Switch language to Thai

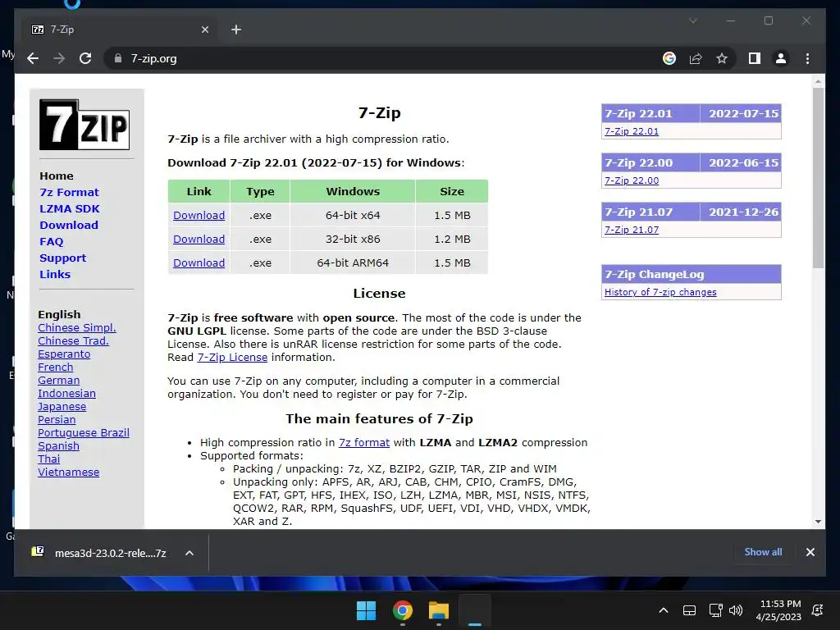(x=48, y=459)
